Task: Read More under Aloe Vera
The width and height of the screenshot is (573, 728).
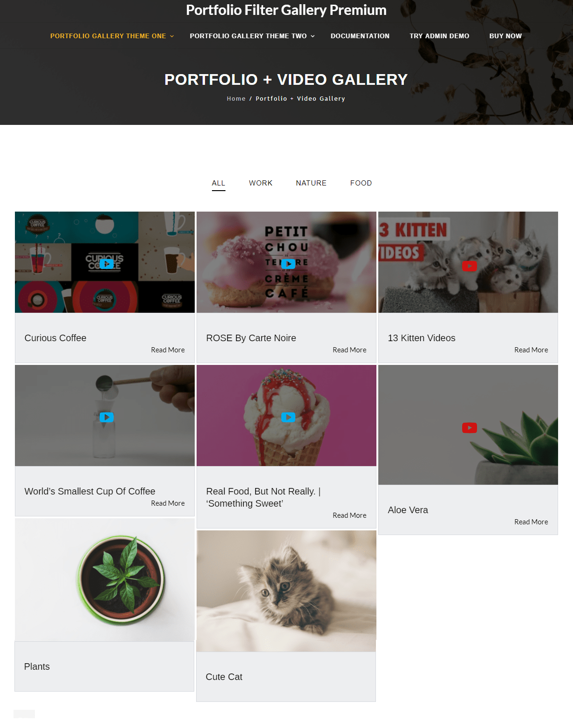Action: (531, 522)
